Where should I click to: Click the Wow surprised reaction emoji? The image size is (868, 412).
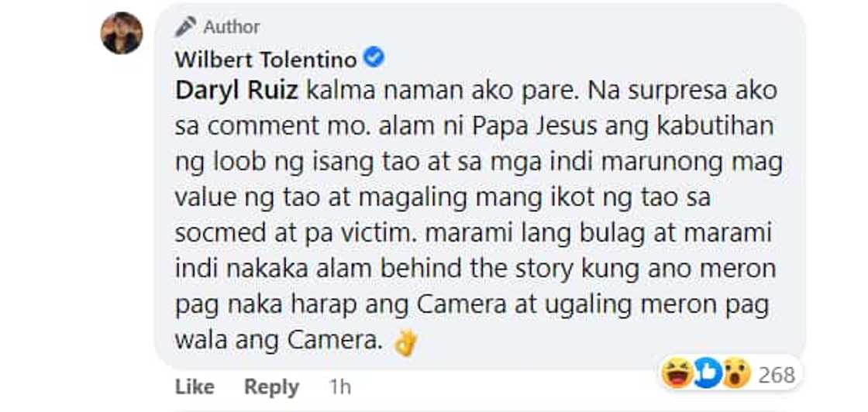click(x=734, y=375)
